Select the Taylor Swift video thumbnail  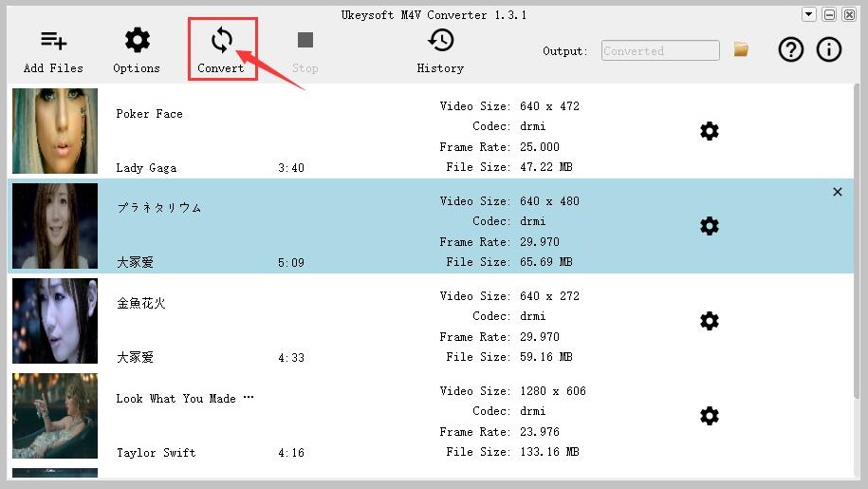click(x=55, y=416)
